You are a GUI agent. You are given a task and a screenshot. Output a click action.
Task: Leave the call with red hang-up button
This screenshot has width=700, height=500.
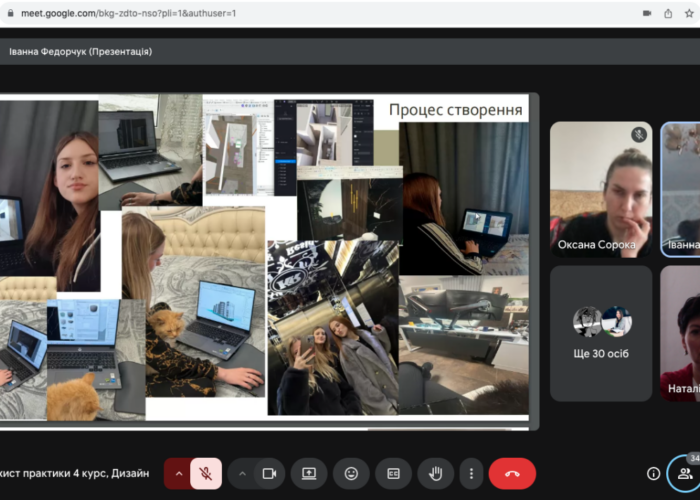[512, 473]
